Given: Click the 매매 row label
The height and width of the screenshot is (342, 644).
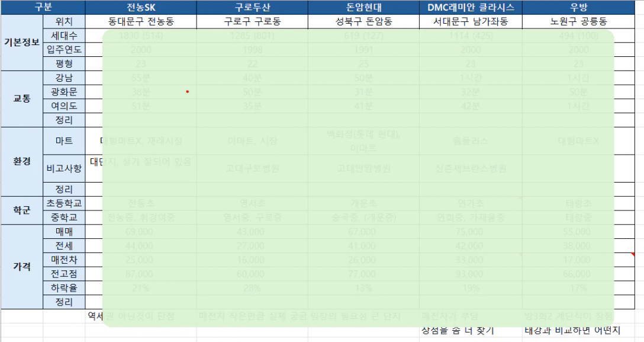Looking at the screenshot, I should point(64,231).
